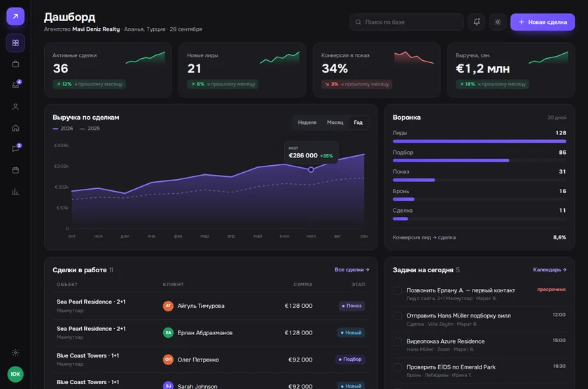The image size is (588, 389).
Task: Switch the revenue chart to 'Месяц'
Action: pyautogui.click(x=335, y=122)
